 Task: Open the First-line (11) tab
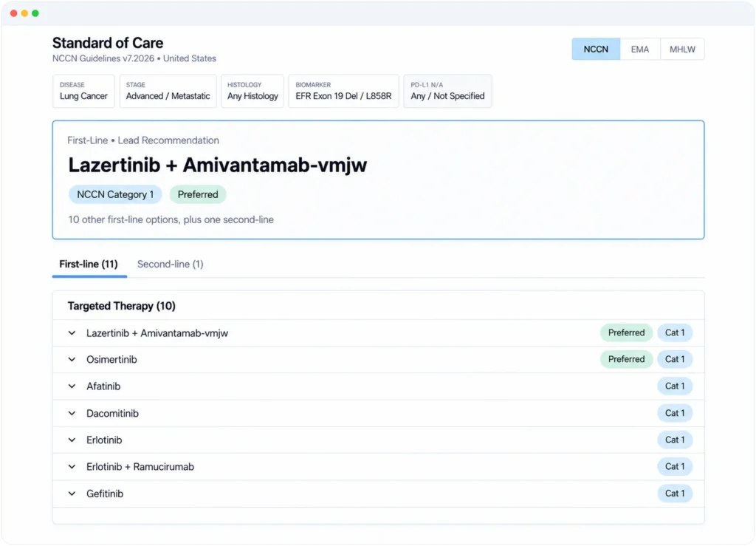tap(89, 265)
